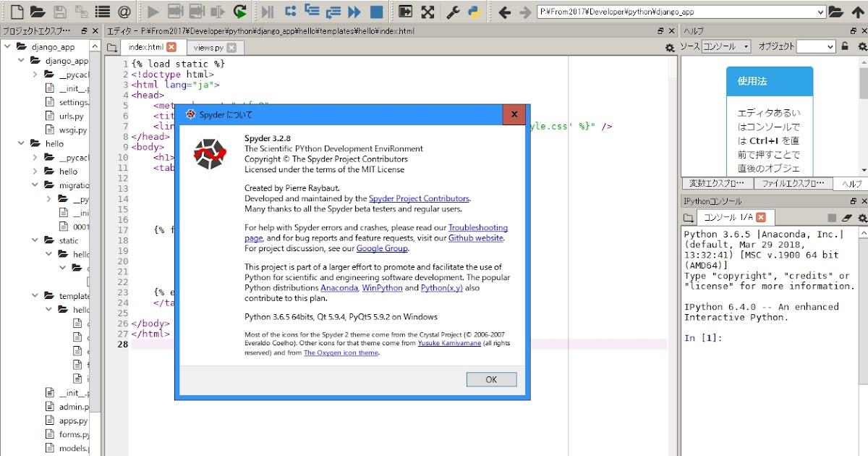Open file explorer tab
The width and height of the screenshot is (868, 456).
click(x=793, y=184)
